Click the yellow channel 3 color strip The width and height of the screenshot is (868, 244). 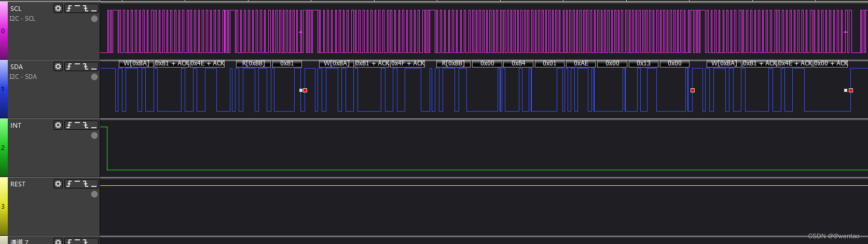pyautogui.click(x=4, y=207)
